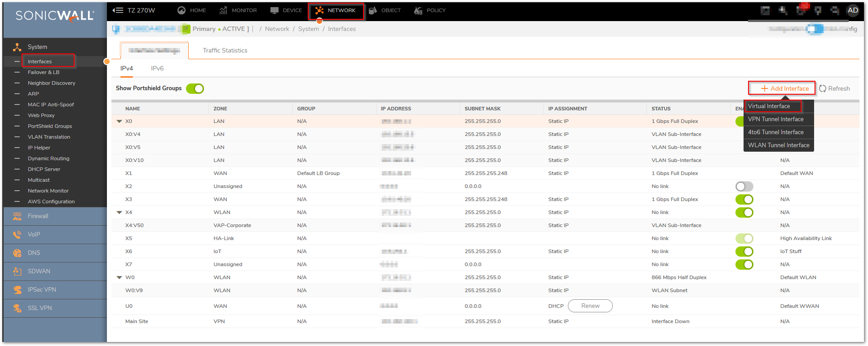Click the Main Site VPN row name
Viewport: 868px width, 346px height.
pos(137,321)
